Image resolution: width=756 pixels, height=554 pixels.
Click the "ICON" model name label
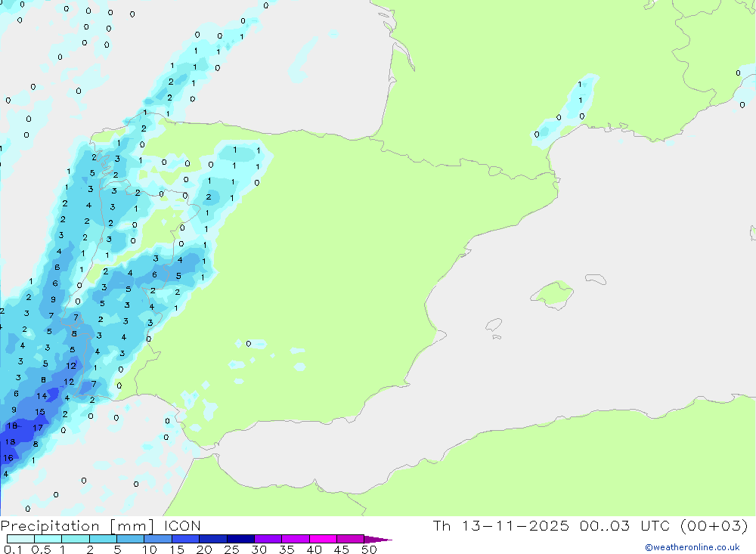tap(182, 525)
